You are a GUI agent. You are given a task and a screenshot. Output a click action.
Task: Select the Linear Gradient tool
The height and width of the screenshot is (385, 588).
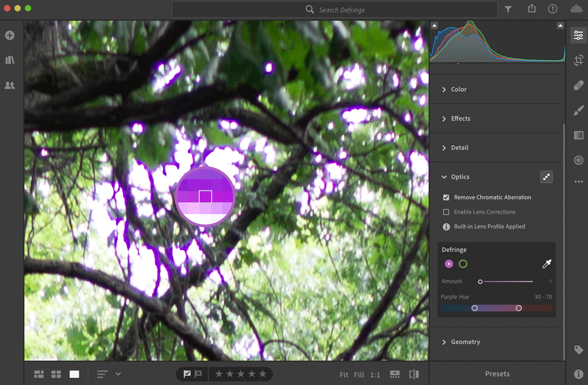pyautogui.click(x=578, y=135)
